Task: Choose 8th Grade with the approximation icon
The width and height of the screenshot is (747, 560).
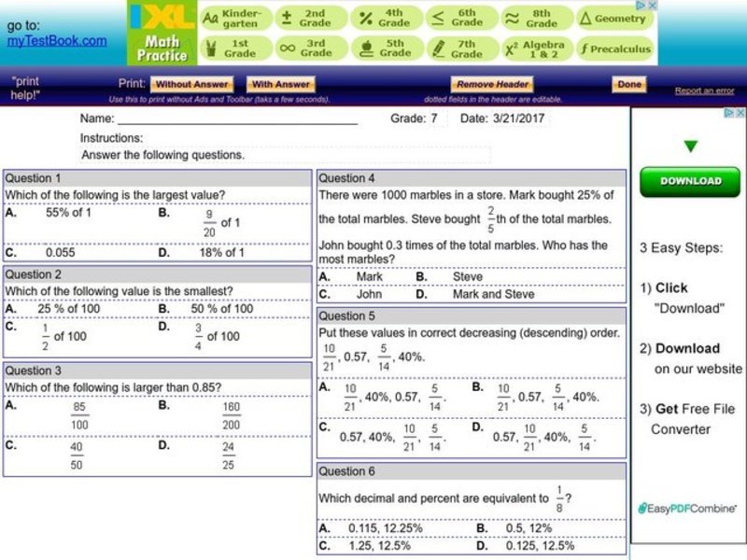Action: pos(510,18)
